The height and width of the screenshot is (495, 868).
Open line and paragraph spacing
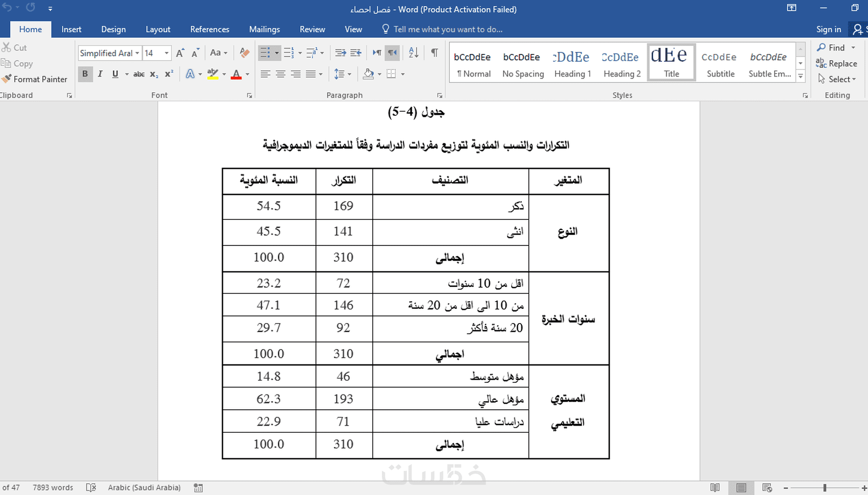click(x=340, y=74)
